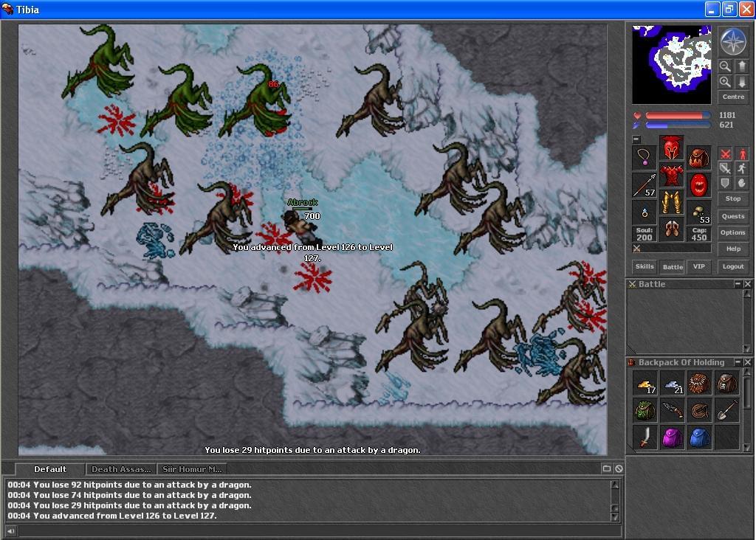
Task: Select the brown furry bag item
Action: (700, 384)
